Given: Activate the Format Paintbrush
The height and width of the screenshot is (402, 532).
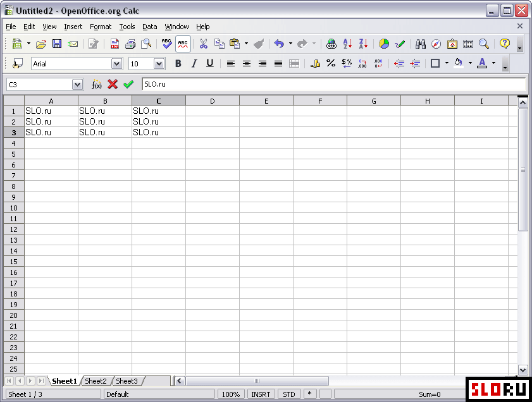Looking at the screenshot, I should [259, 44].
